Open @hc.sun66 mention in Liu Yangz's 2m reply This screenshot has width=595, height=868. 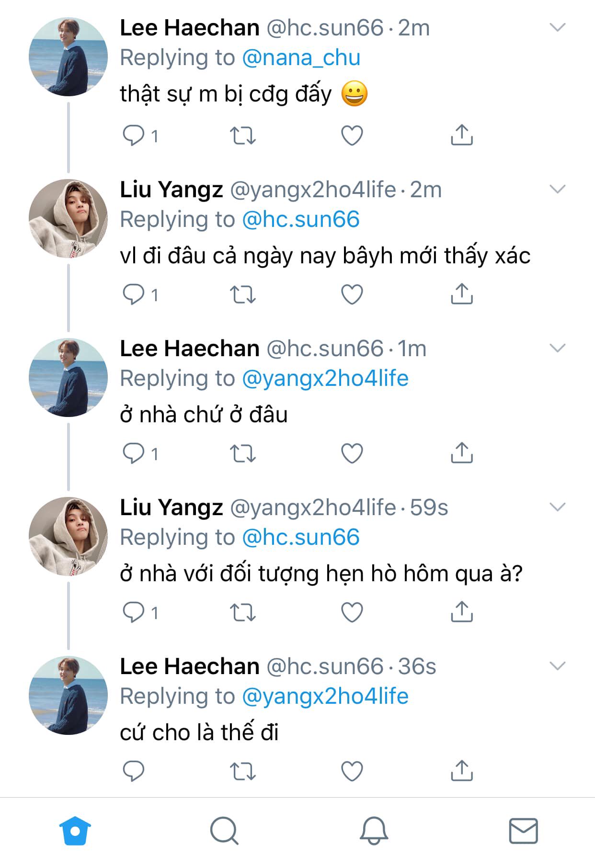[301, 220]
